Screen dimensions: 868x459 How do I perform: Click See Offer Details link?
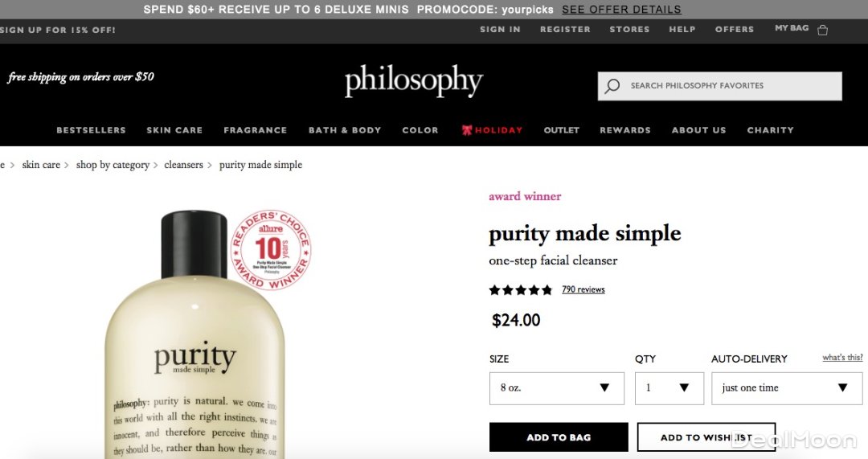(x=621, y=10)
